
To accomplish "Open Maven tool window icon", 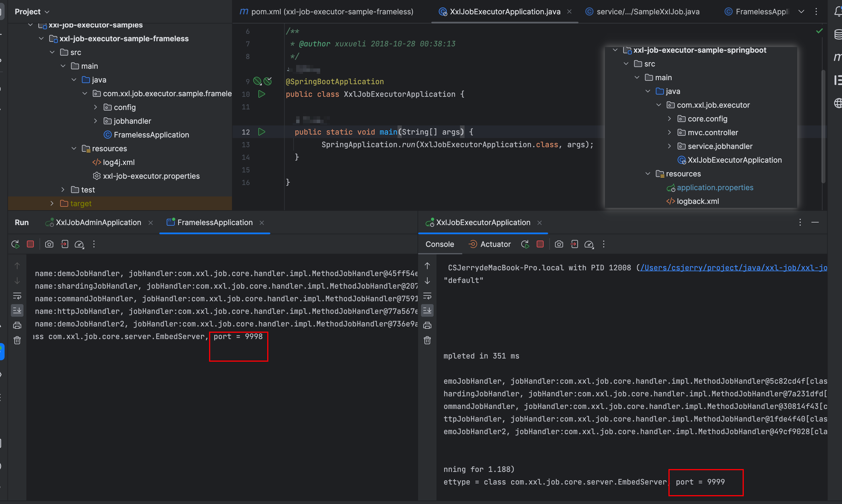I will (x=838, y=57).
